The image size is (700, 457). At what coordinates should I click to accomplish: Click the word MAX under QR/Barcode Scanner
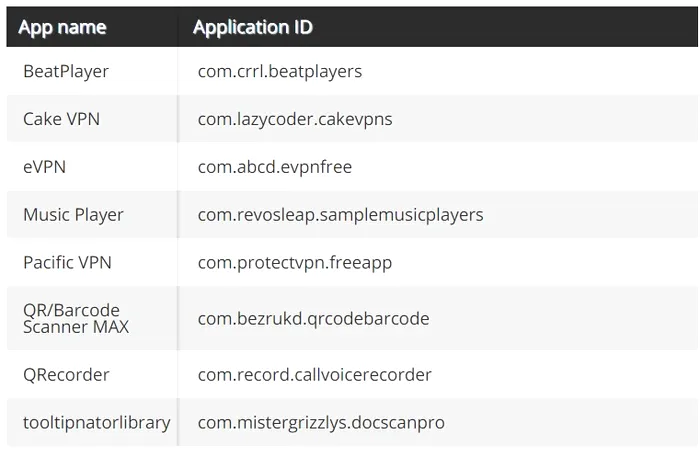[x=110, y=327]
